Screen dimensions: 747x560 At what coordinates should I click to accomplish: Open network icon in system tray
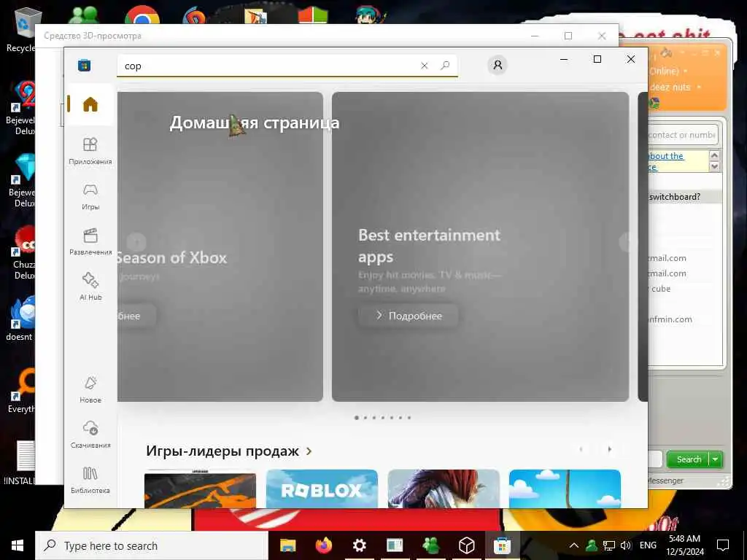(x=609, y=545)
